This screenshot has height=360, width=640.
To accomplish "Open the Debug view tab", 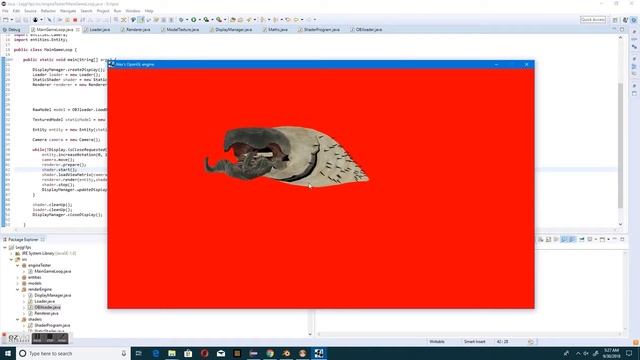I will click(11, 29).
